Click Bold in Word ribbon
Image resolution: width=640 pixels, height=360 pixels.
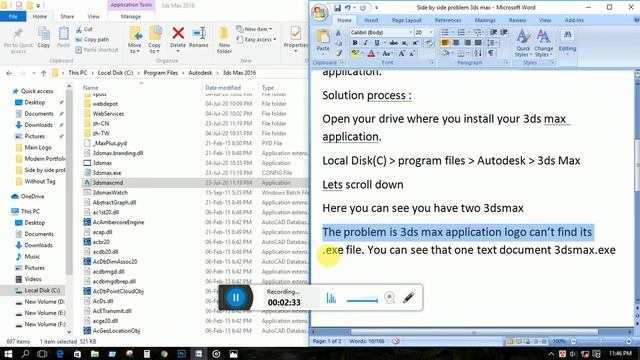coord(355,43)
